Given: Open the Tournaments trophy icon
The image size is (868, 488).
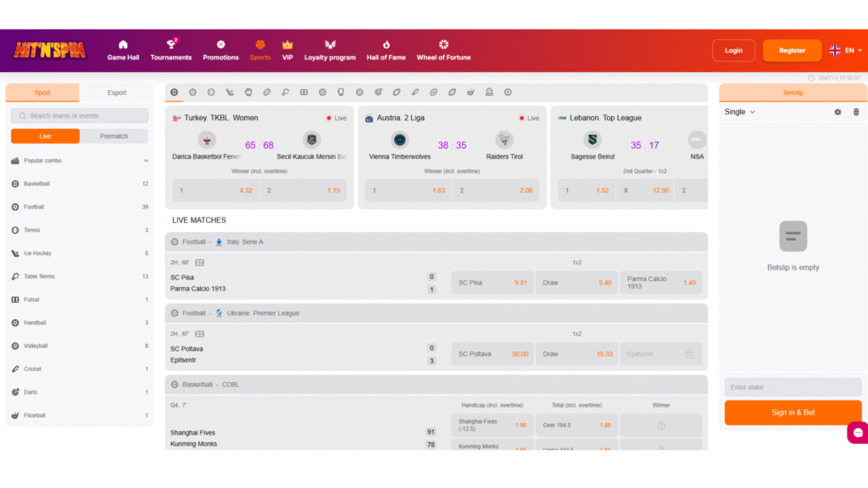Looking at the screenshot, I should 171,45.
